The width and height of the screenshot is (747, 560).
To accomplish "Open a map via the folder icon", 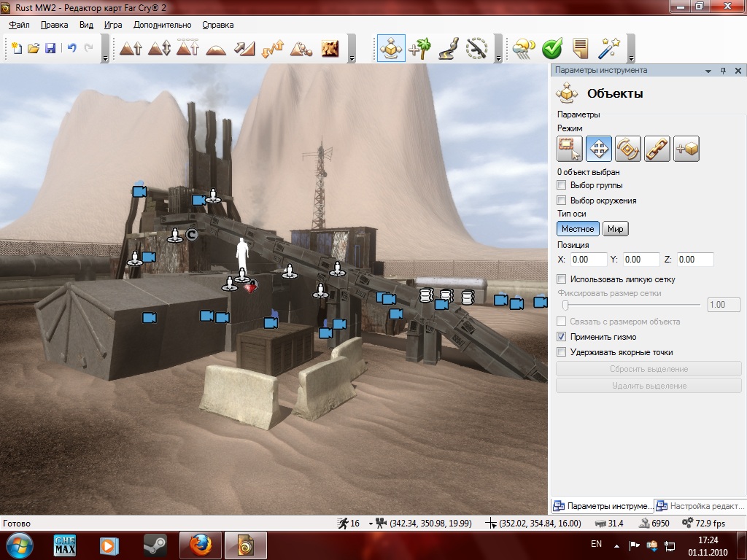I will tap(34, 48).
